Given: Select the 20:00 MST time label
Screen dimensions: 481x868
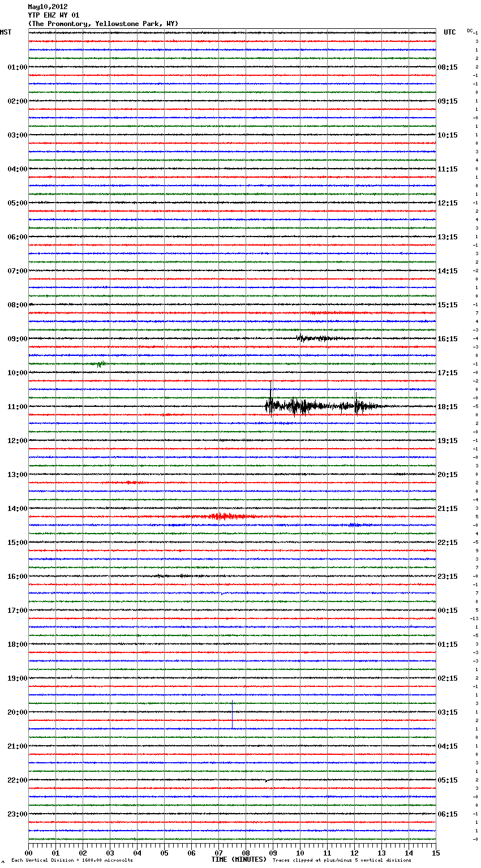Looking at the screenshot, I should click(17, 712).
